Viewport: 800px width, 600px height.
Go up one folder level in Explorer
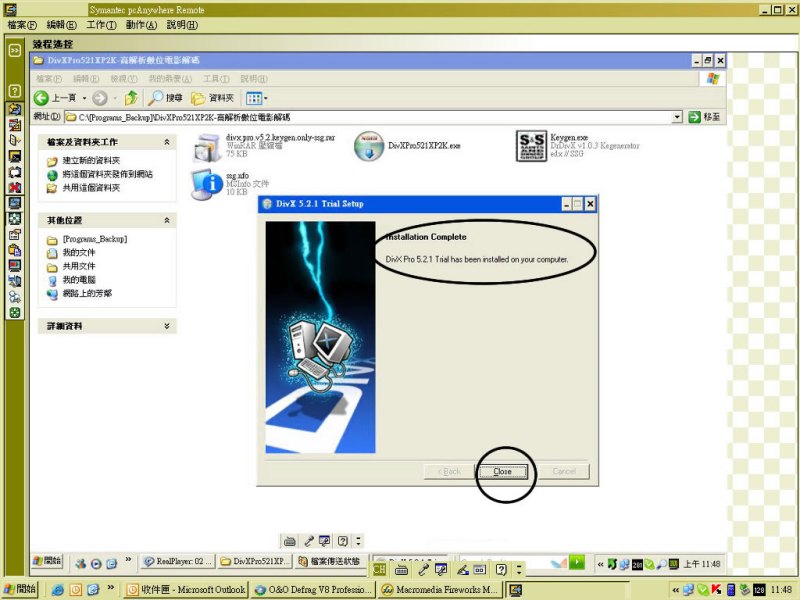pos(131,98)
